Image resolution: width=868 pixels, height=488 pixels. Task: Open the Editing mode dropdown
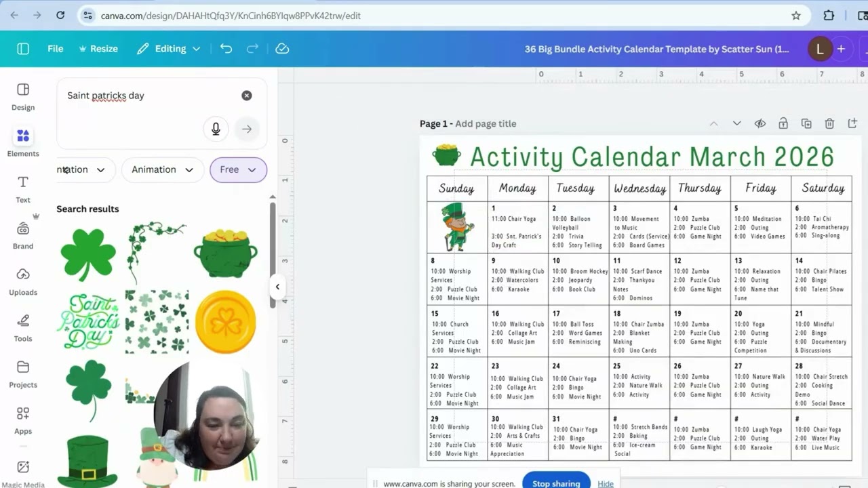point(168,49)
